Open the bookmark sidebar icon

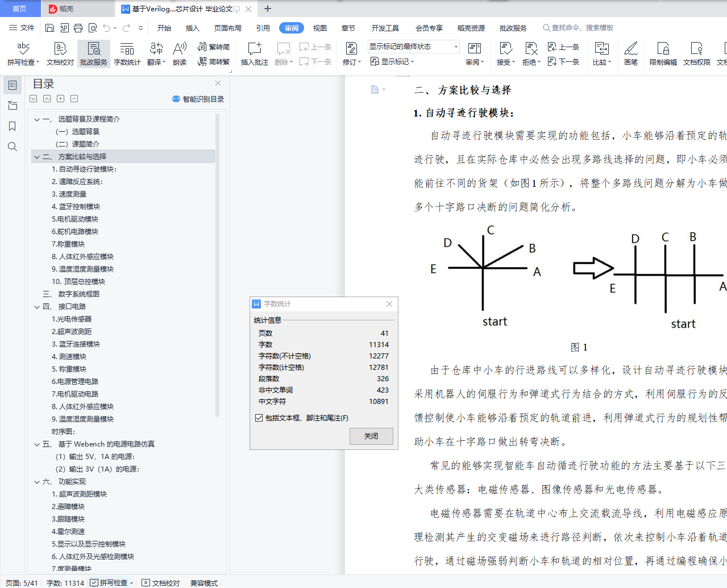[12, 126]
